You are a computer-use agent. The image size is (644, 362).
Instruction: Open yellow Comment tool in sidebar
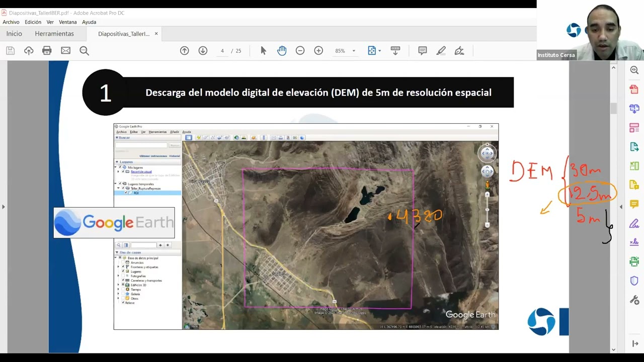click(634, 204)
